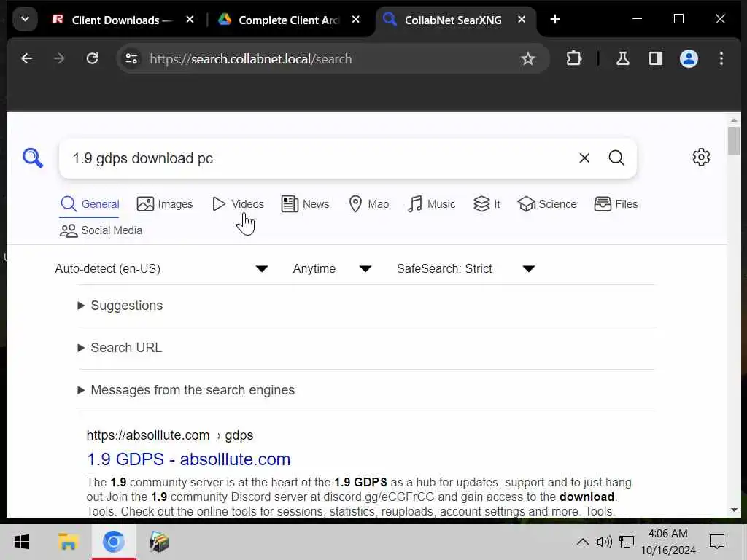Click the https://absolllute.com result URL
The width and height of the screenshot is (747, 560).
pyautogui.click(x=170, y=436)
